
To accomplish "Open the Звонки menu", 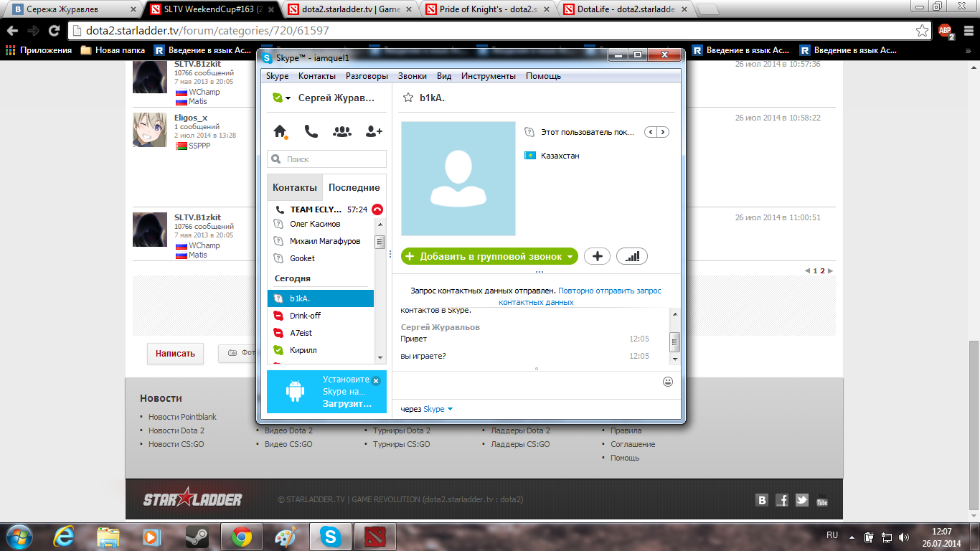I will click(x=413, y=76).
